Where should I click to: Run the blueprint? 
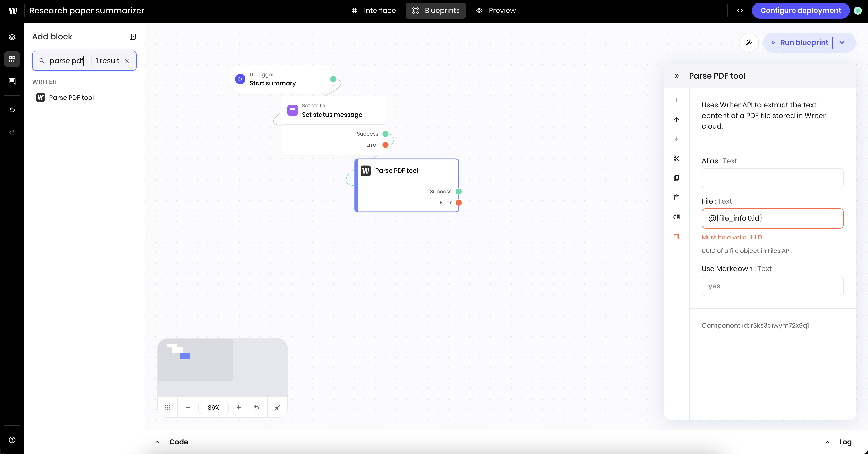tap(800, 42)
